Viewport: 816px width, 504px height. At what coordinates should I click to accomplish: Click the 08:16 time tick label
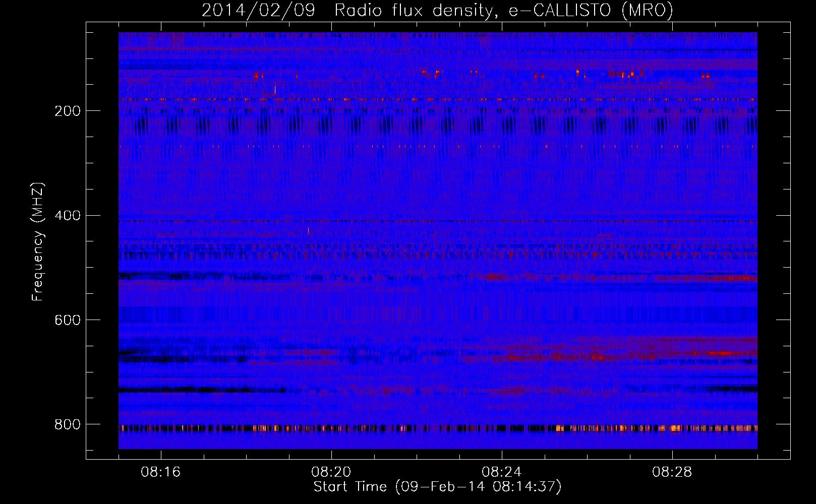click(161, 472)
